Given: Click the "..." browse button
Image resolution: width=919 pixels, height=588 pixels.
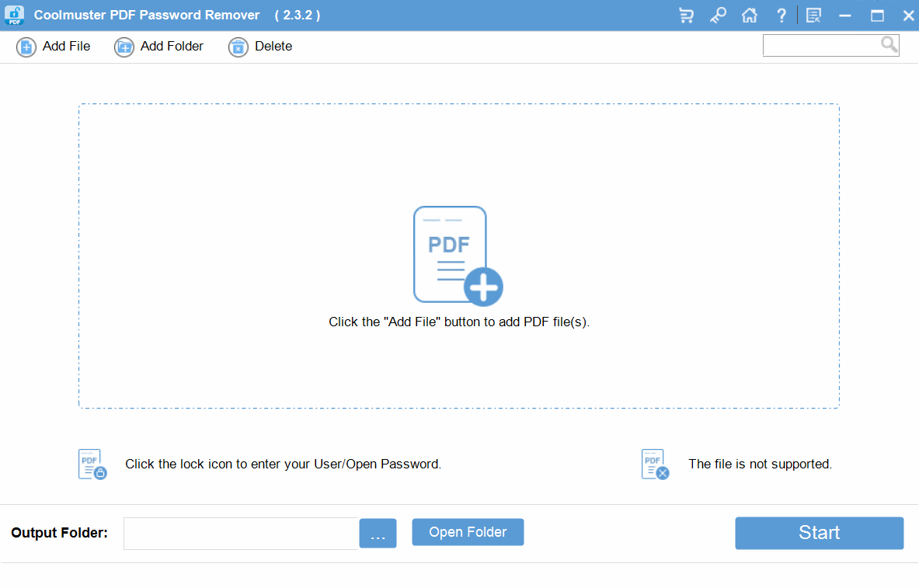Looking at the screenshot, I should coord(378,533).
